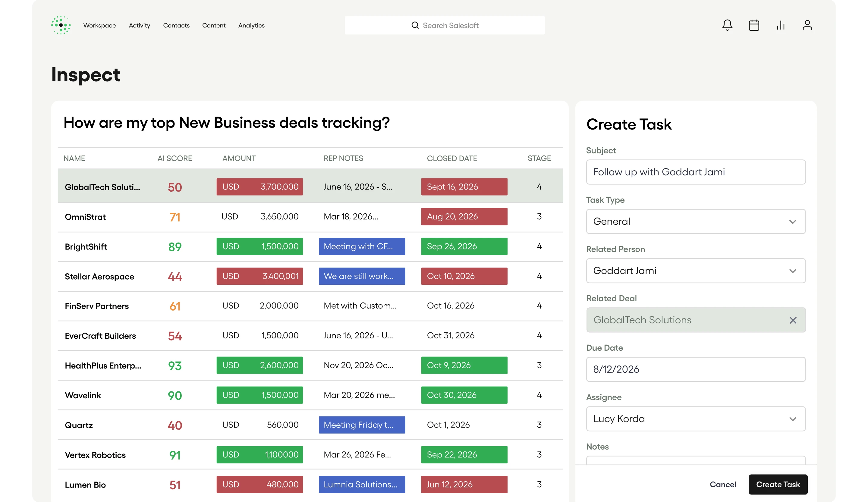Open the Quartz deal
Screen dimensions: 868x502
point(79,425)
